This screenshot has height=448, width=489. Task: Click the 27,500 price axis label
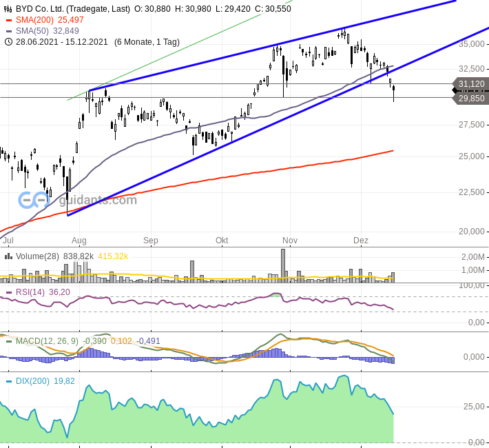(472, 125)
